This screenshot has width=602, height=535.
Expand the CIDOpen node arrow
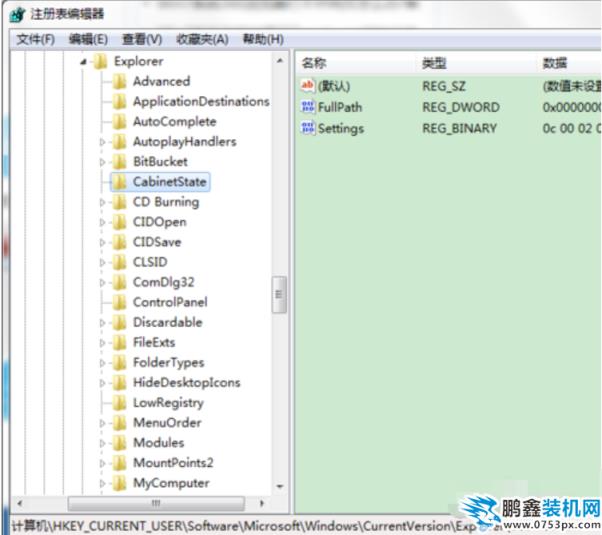[x=103, y=222]
